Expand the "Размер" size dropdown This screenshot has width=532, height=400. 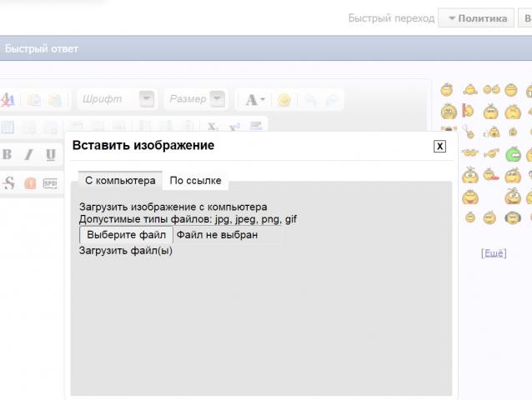(218, 99)
